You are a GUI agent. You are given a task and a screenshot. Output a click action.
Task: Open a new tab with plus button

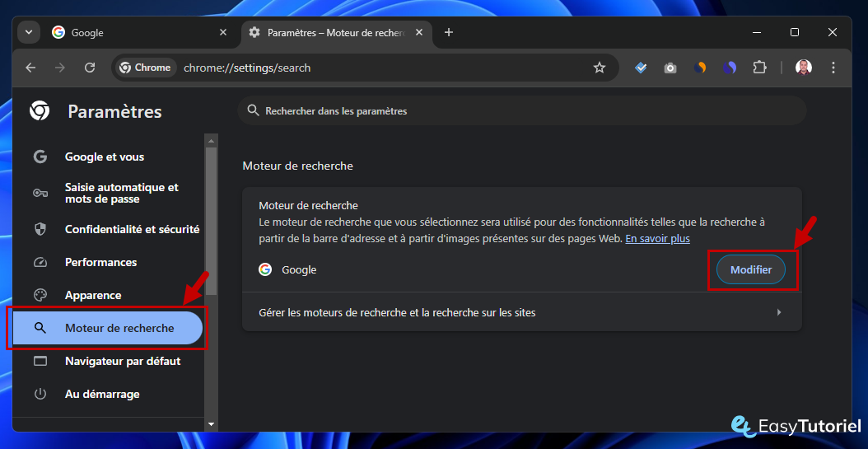[449, 32]
